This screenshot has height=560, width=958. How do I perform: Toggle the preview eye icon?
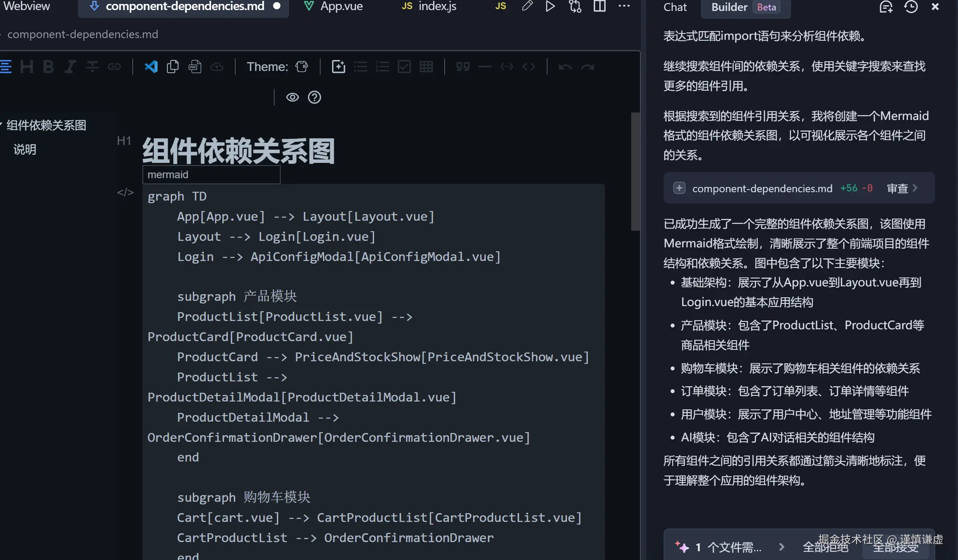(293, 97)
